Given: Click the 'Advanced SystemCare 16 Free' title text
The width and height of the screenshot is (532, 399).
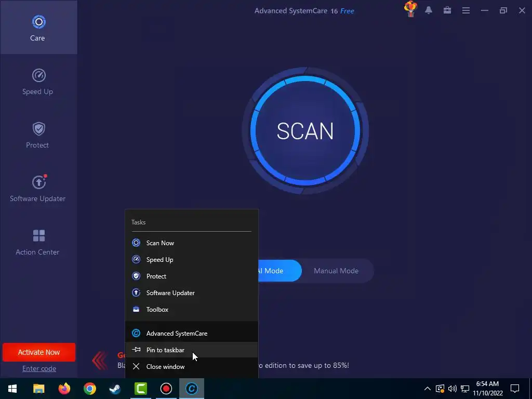Looking at the screenshot, I should coord(304,11).
